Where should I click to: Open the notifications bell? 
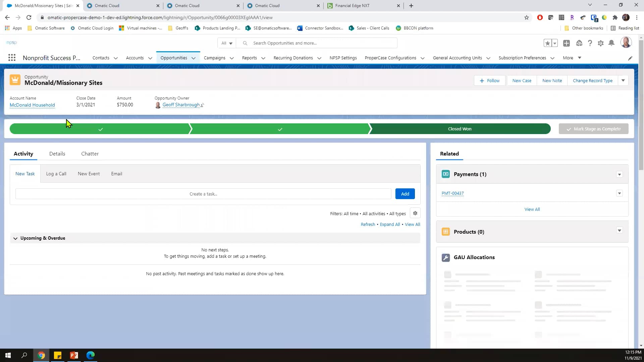click(611, 43)
